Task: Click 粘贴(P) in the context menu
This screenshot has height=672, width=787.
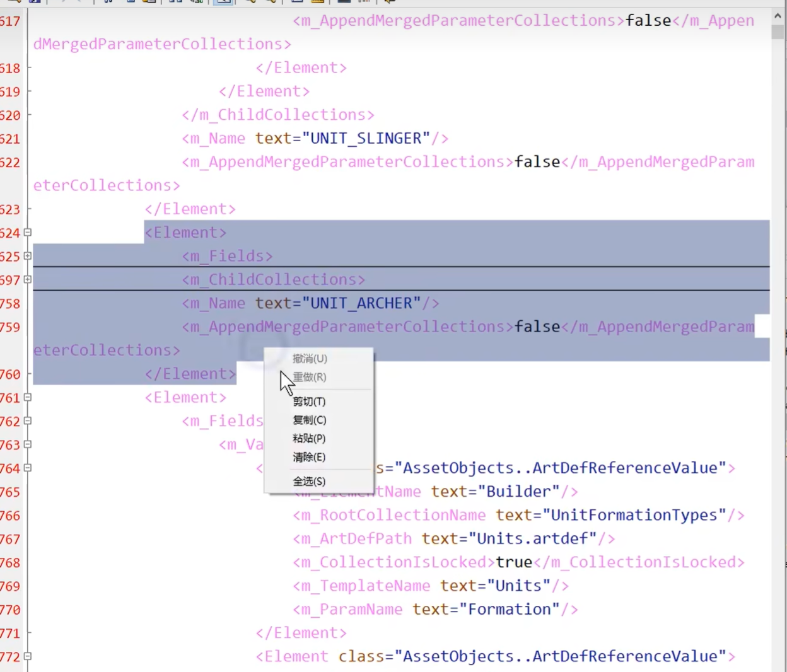Action: pos(309,438)
